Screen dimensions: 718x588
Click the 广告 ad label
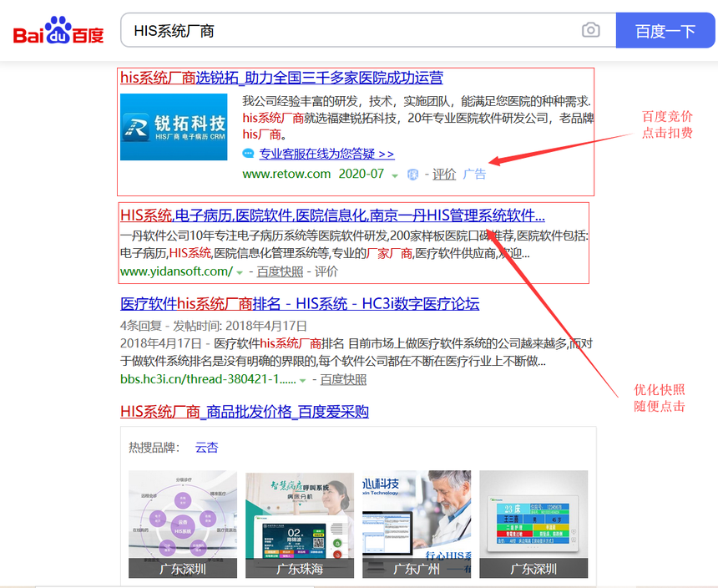point(474,174)
